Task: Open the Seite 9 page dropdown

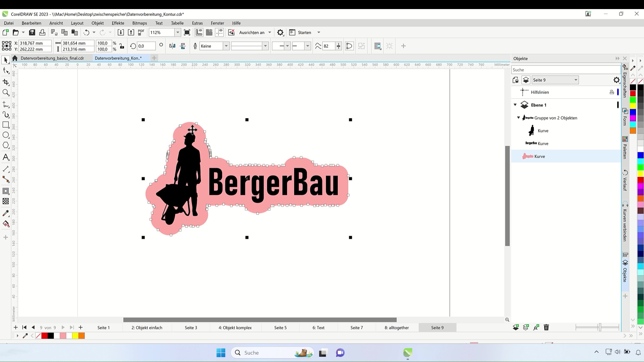Action: pos(576,80)
